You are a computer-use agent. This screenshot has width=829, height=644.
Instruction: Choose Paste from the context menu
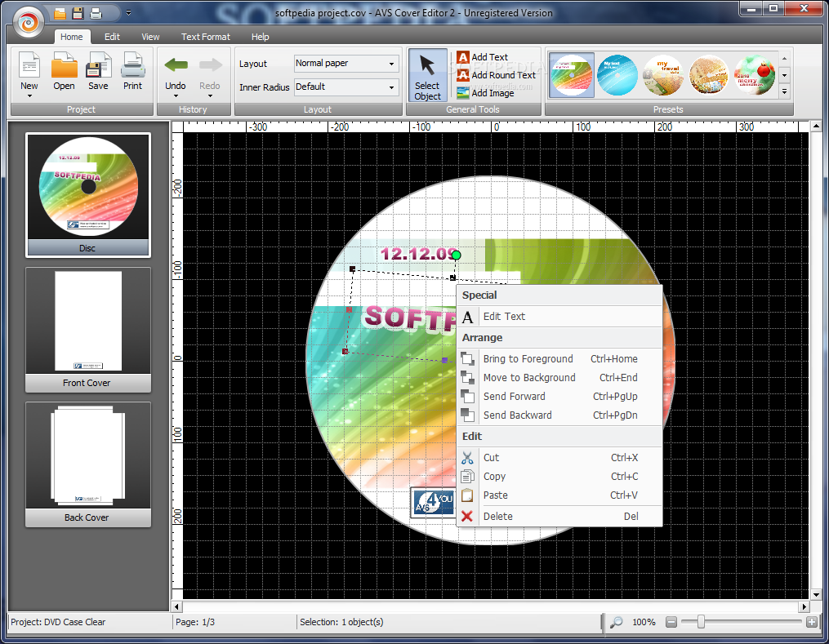560,495
